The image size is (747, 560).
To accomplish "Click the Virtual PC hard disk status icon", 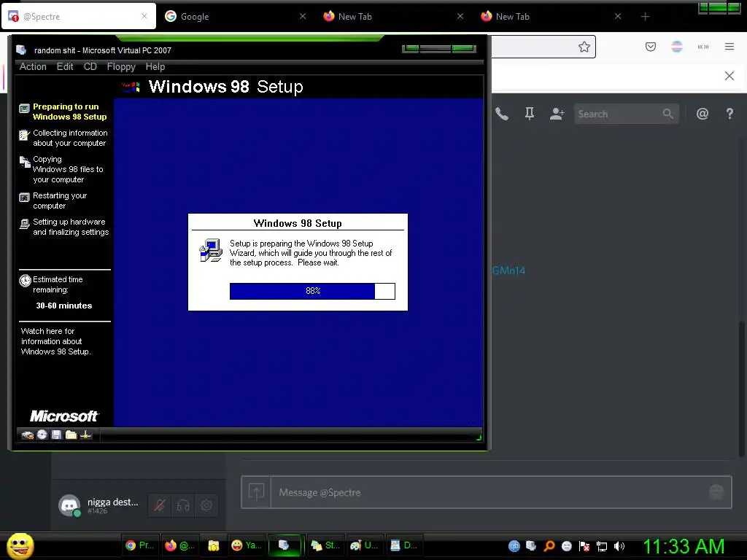I will click(28, 435).
